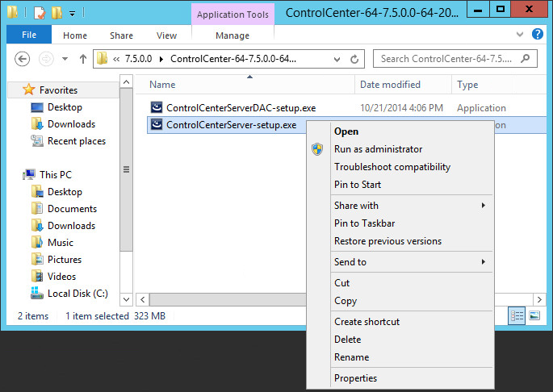Open Music folder in navigation pane
The height and width of the screenshot is (392, 553).
[61, 243]
